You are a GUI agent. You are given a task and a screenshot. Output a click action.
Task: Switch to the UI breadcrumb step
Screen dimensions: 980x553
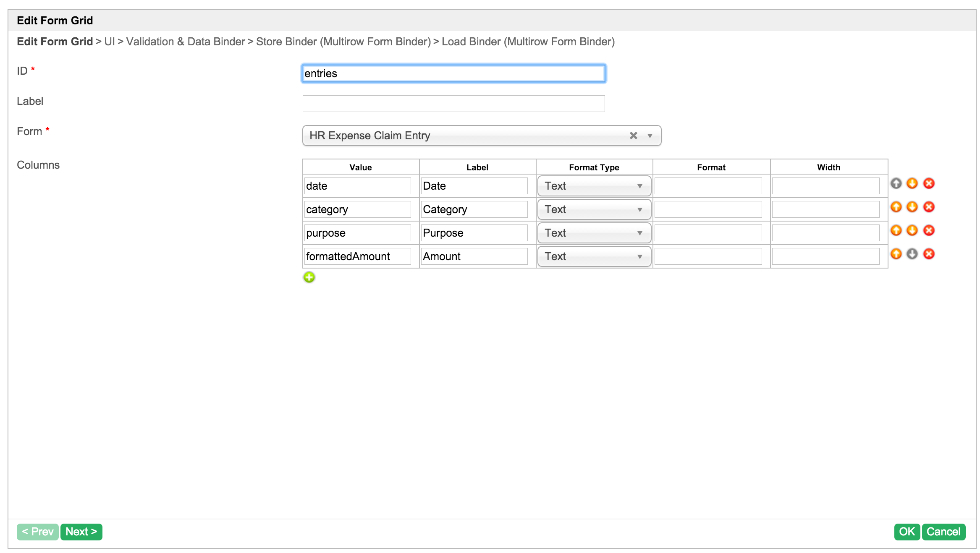pos(109,42)
